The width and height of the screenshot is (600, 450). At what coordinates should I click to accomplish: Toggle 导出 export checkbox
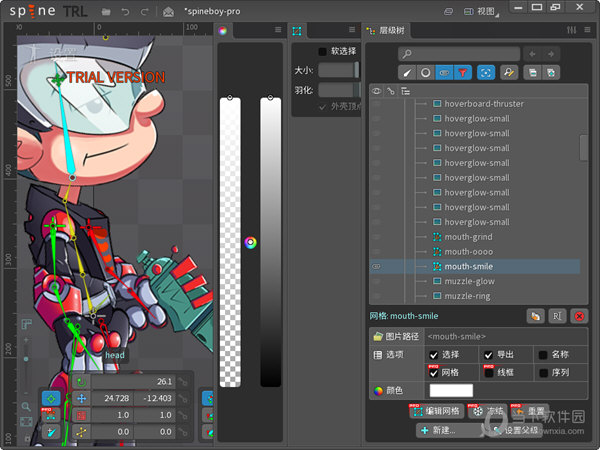pos(488,355)
